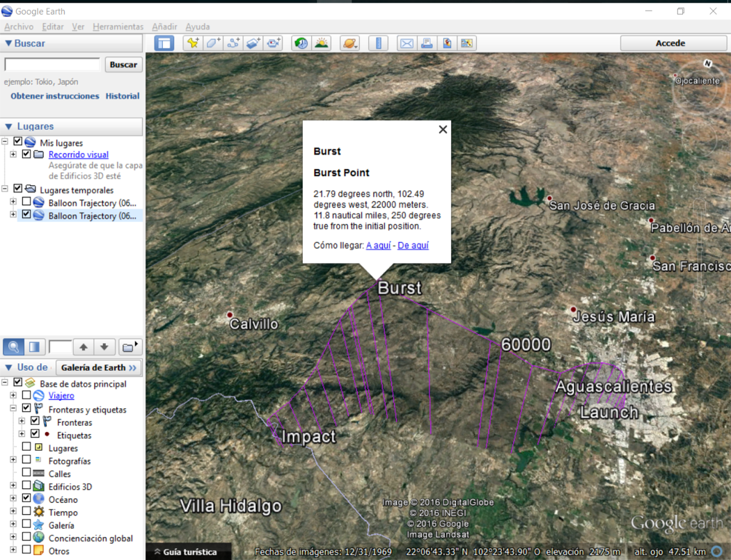Move selected item up arrow
This screenshot has height=560, width=731.
[x=84, y=346]
